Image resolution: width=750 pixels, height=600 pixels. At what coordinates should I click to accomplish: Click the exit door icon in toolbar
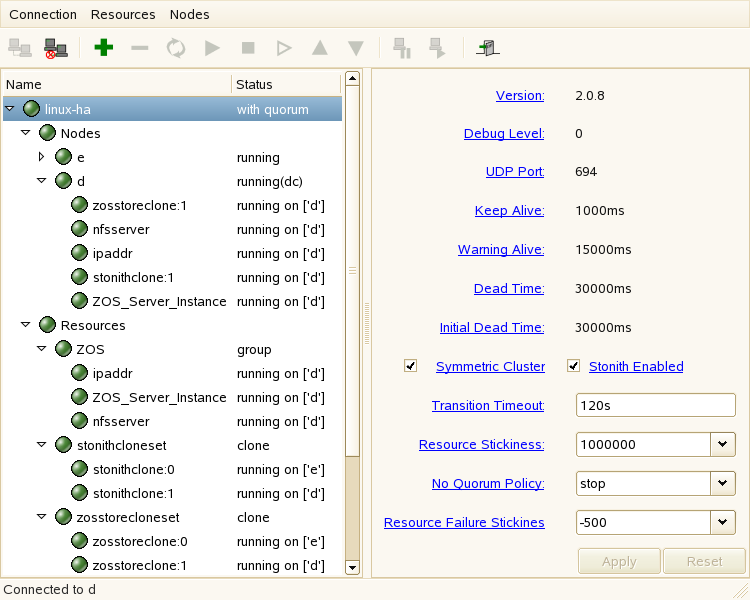coord(489,47)
